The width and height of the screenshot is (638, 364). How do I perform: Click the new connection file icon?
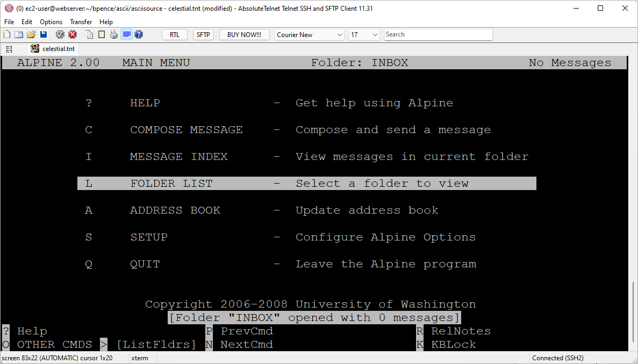pos(6,34)
